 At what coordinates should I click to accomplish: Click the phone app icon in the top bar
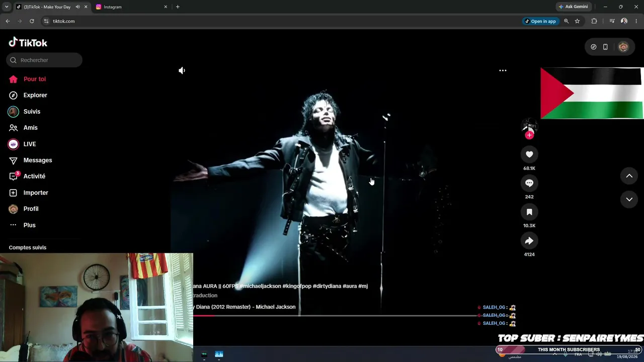tap(605, 47)
